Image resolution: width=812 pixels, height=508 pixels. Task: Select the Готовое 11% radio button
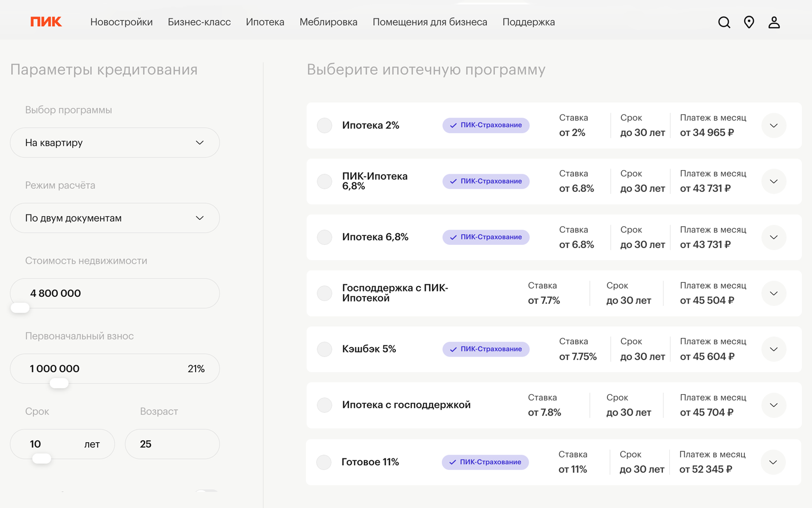tap(324, 462)
